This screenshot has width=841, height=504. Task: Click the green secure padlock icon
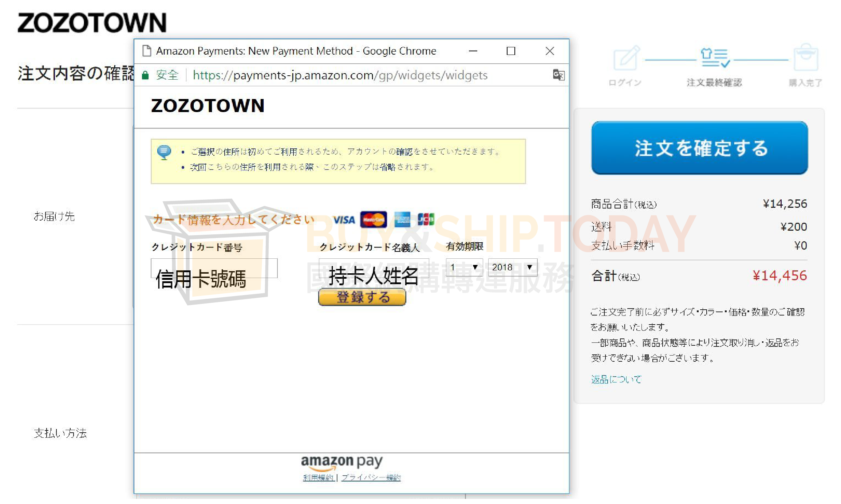coord(145,75)
